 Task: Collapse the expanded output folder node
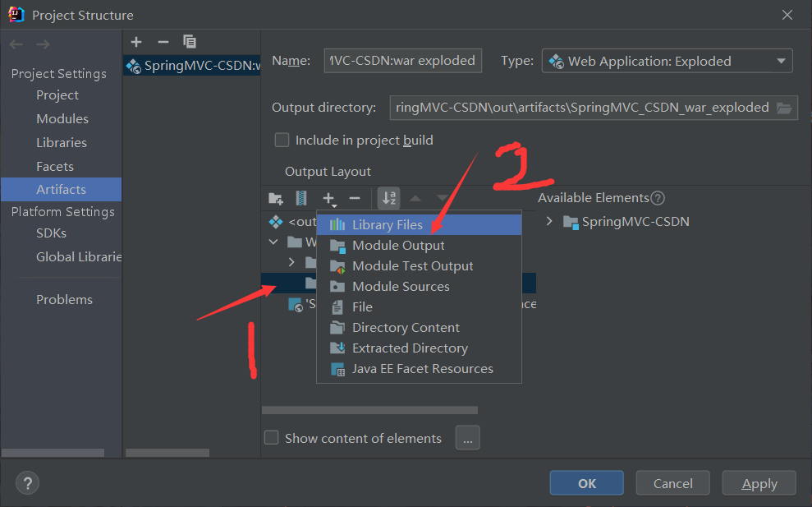273,242
